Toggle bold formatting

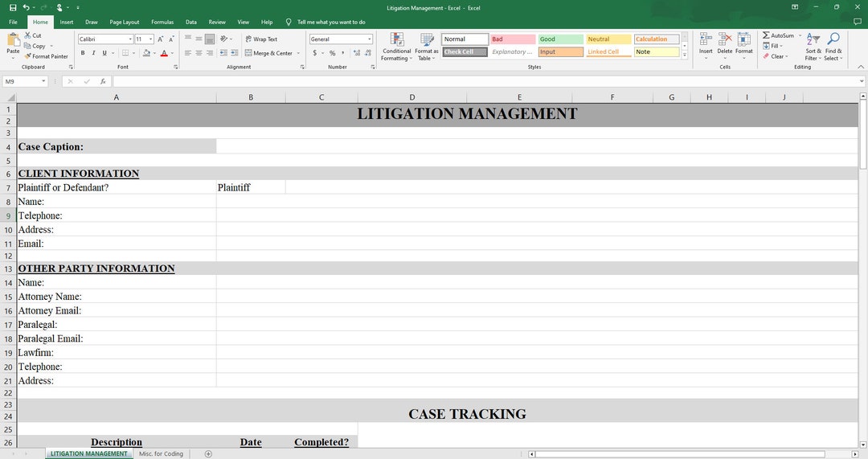(x=83, y=53)
